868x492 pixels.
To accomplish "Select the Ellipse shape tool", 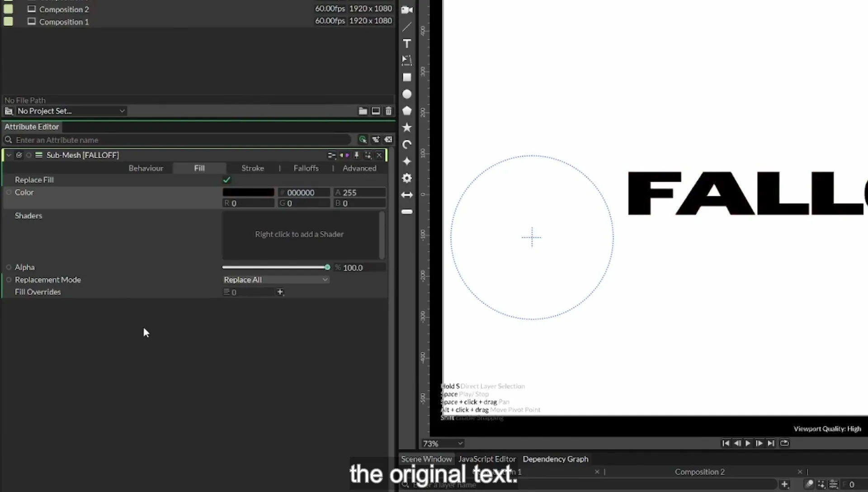I will (407, 94).
